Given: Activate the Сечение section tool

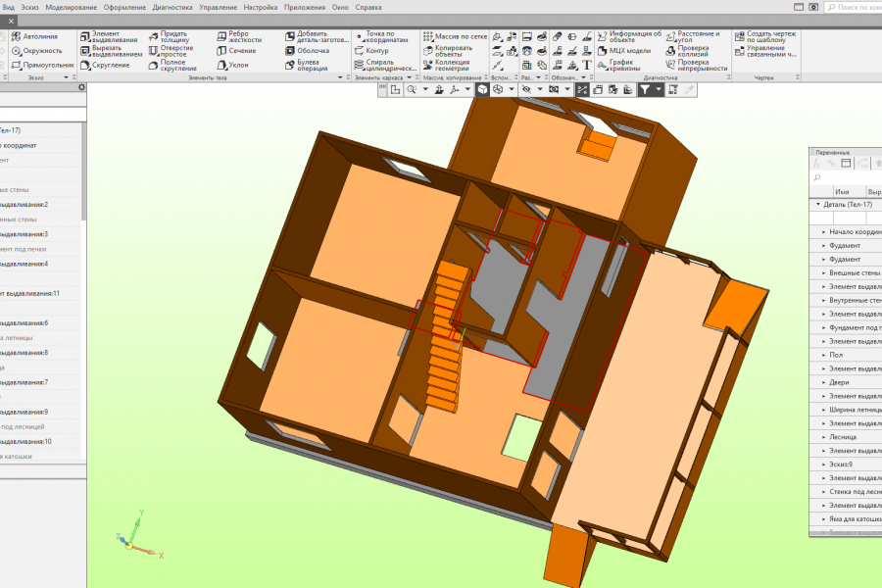Looking at the screenshot, I should tap(236, 51).
